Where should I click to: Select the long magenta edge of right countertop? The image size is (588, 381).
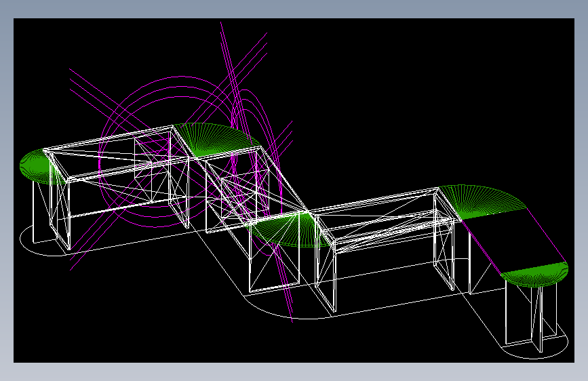(x=547, y=235)
